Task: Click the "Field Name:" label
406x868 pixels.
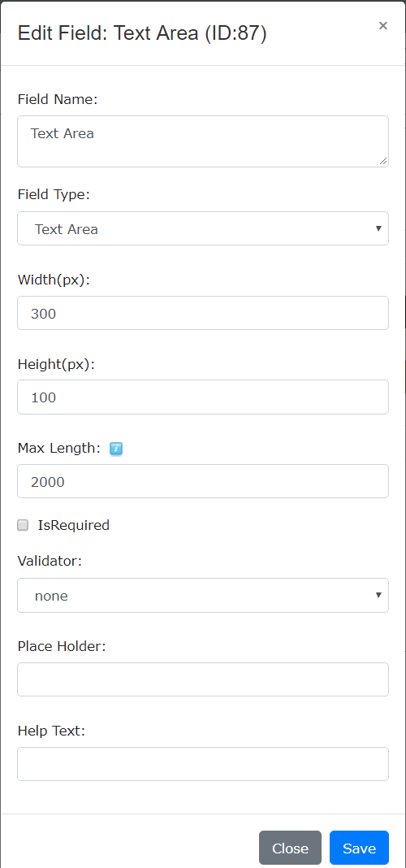Action: [58, 100]
